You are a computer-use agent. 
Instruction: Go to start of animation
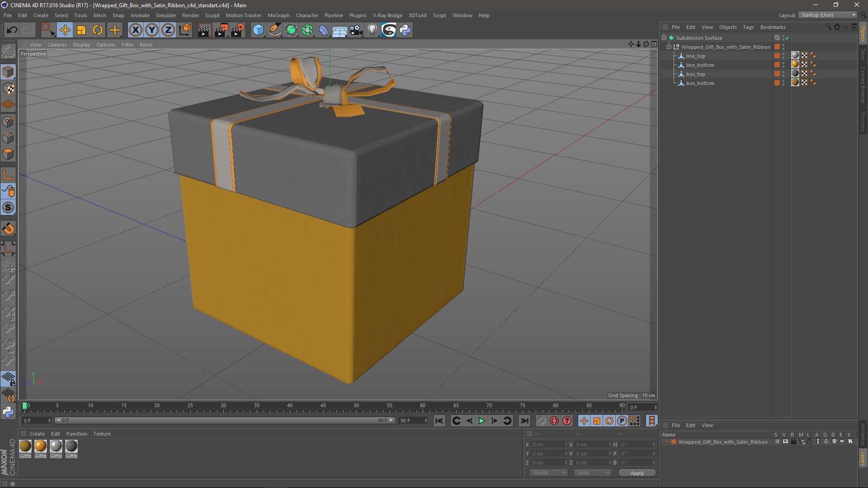(439, 421)
